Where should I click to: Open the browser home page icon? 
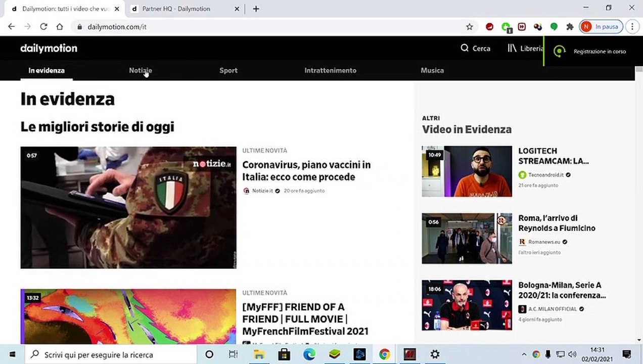point(60,27)
